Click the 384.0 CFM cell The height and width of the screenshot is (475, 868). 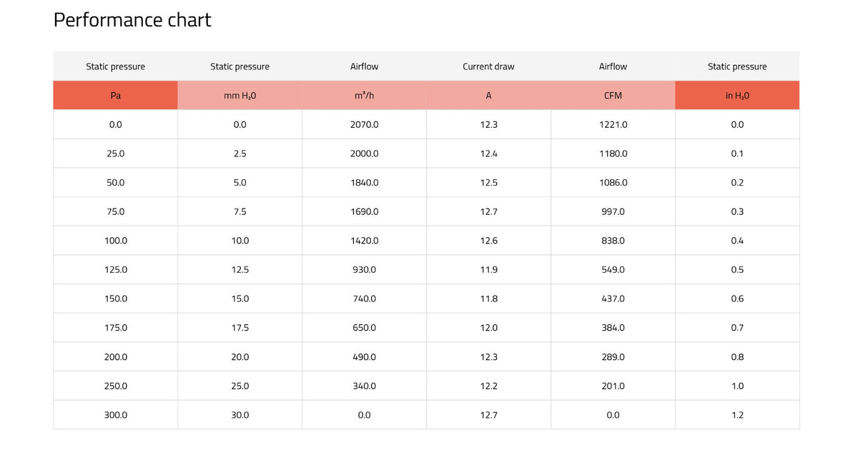coord(613,328)
